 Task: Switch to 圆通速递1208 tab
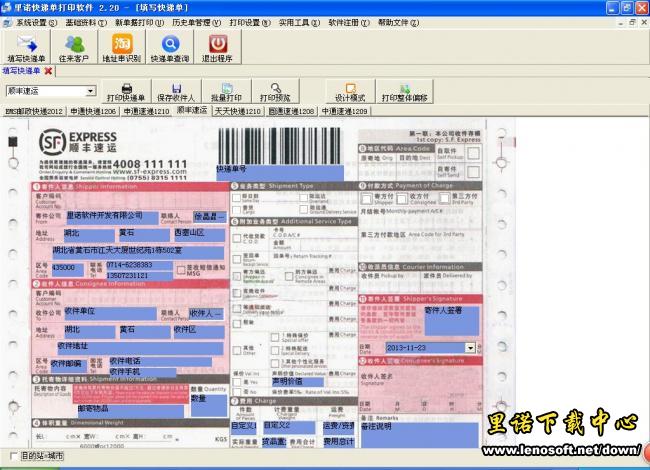[x=291, y=111]
